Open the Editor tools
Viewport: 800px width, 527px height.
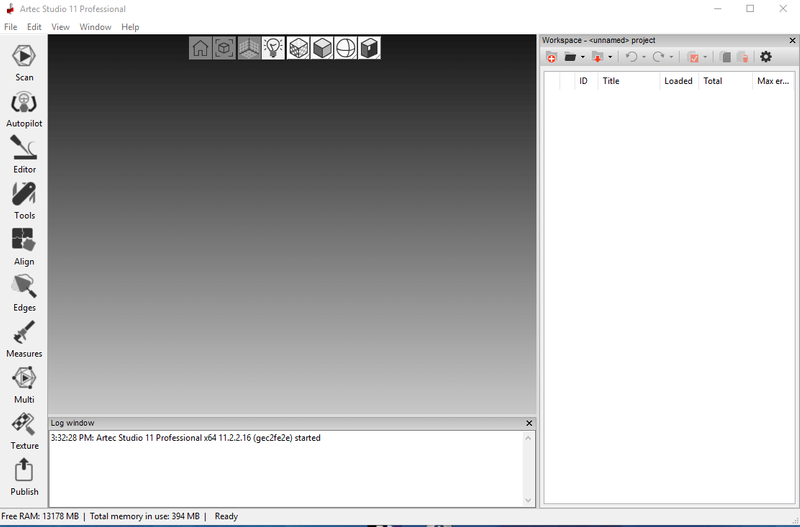click(x=24, y=151)
